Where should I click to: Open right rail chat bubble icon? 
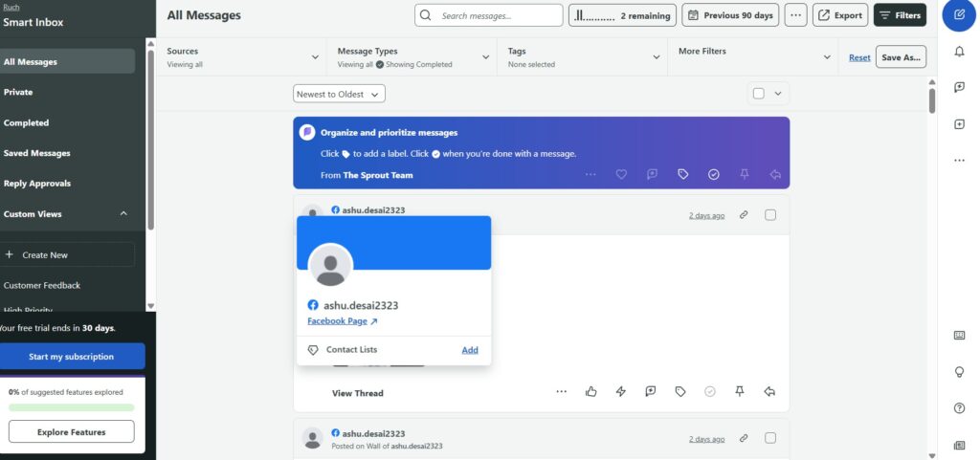tap(959, 87)
